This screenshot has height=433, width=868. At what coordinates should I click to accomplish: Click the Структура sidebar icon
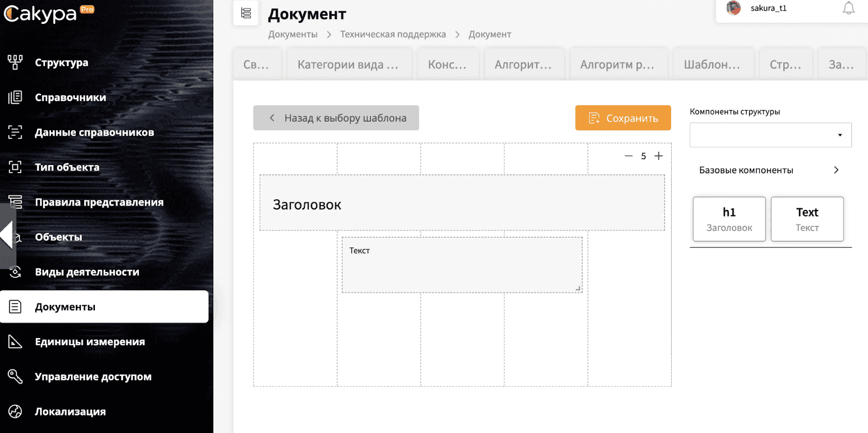tap(15, 62)
